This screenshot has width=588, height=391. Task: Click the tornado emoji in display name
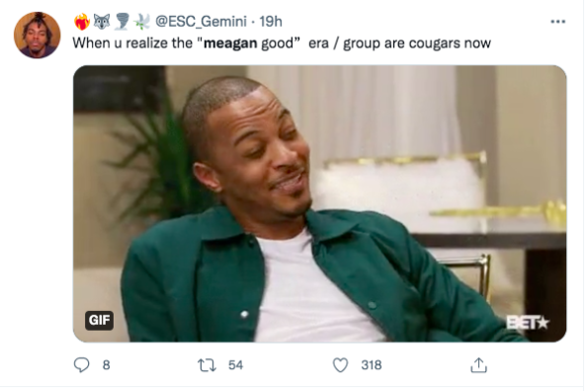[122, 22]
